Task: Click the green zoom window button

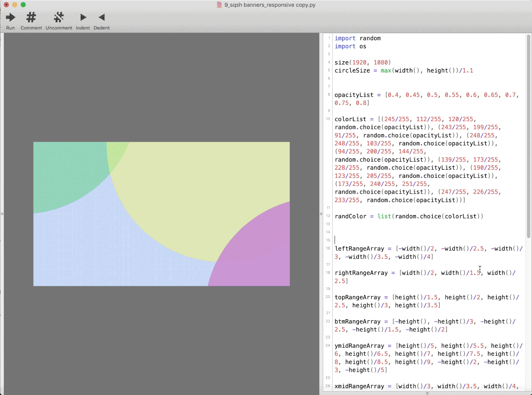Action: (x=23, y=5)
